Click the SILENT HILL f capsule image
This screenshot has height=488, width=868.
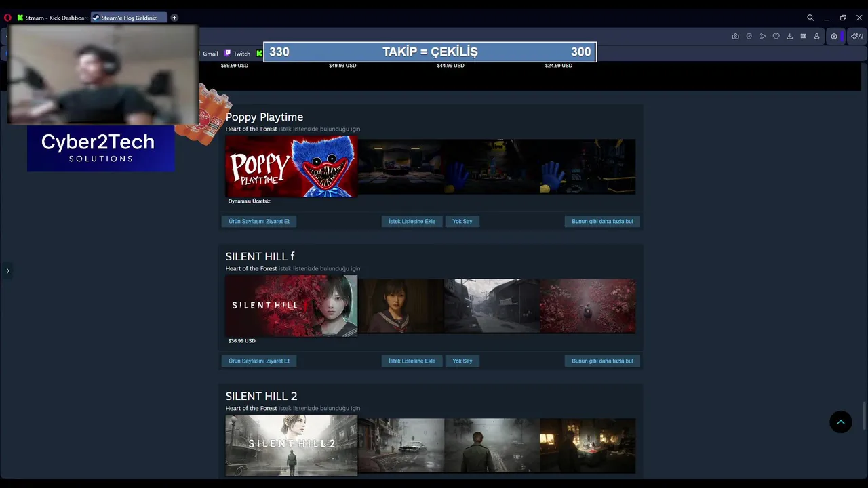pyautogui.click(x=292, y=306)
